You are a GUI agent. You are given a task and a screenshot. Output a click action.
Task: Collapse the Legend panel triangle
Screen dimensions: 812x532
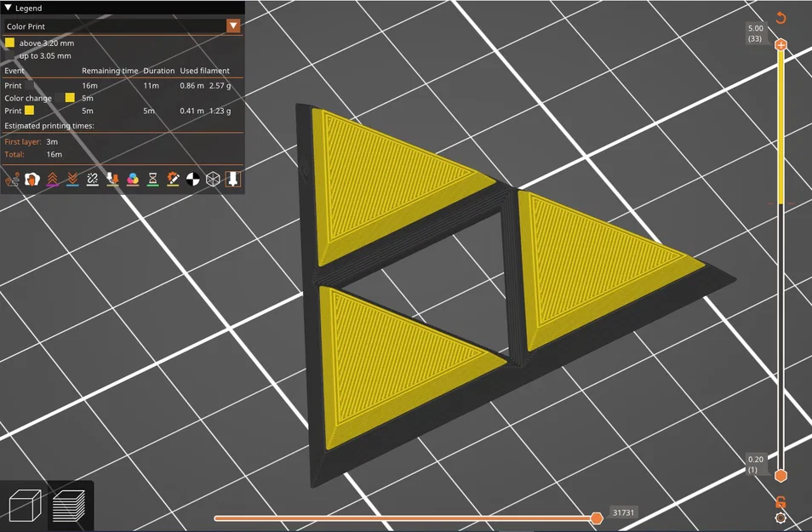[8, 8]
